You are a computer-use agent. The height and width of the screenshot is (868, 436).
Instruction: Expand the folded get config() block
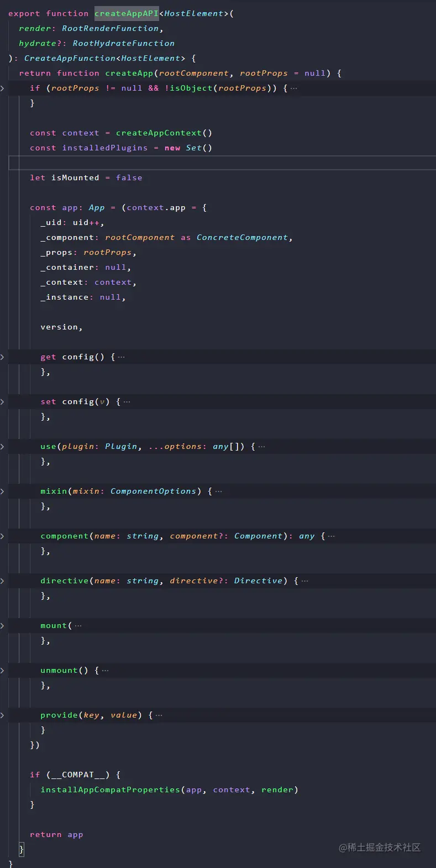pos(3,357)
